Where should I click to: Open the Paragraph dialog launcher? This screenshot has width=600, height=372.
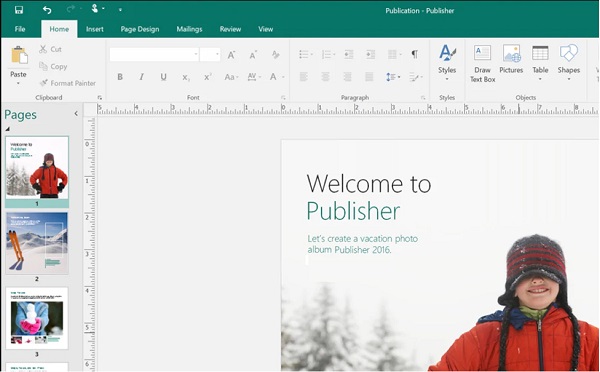coord(423,98)
